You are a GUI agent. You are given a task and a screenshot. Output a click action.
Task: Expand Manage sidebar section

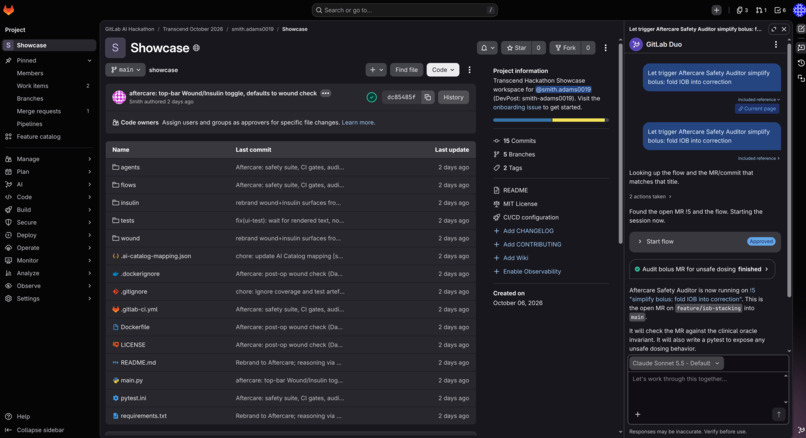48,159
